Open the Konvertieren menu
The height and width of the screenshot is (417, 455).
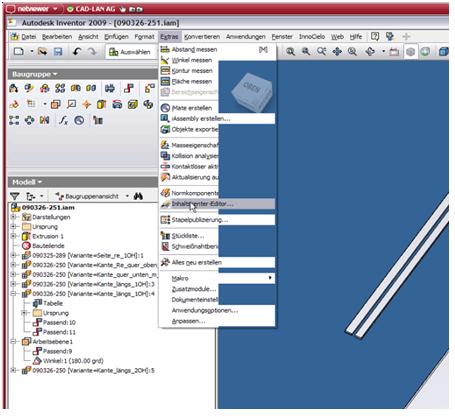coord(202,37)
